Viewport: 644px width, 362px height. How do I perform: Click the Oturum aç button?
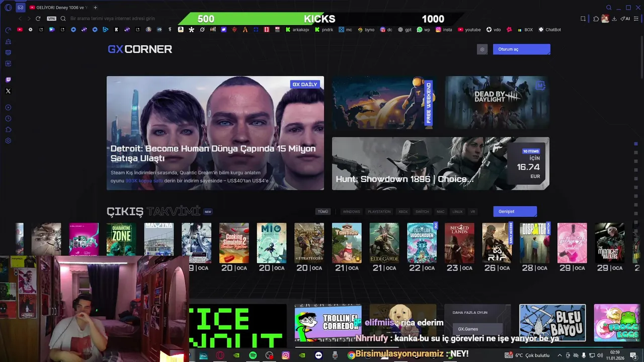(521, 49)
